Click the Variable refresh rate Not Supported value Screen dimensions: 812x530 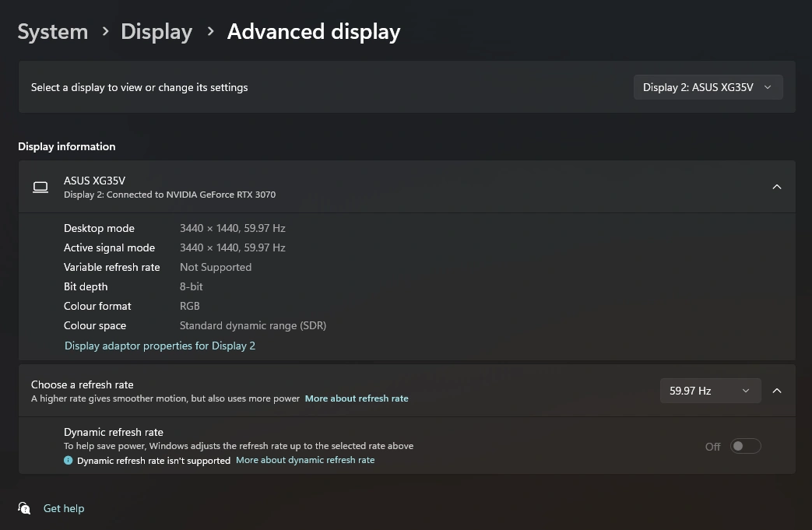pyautogui.click(x=216, y=267)
